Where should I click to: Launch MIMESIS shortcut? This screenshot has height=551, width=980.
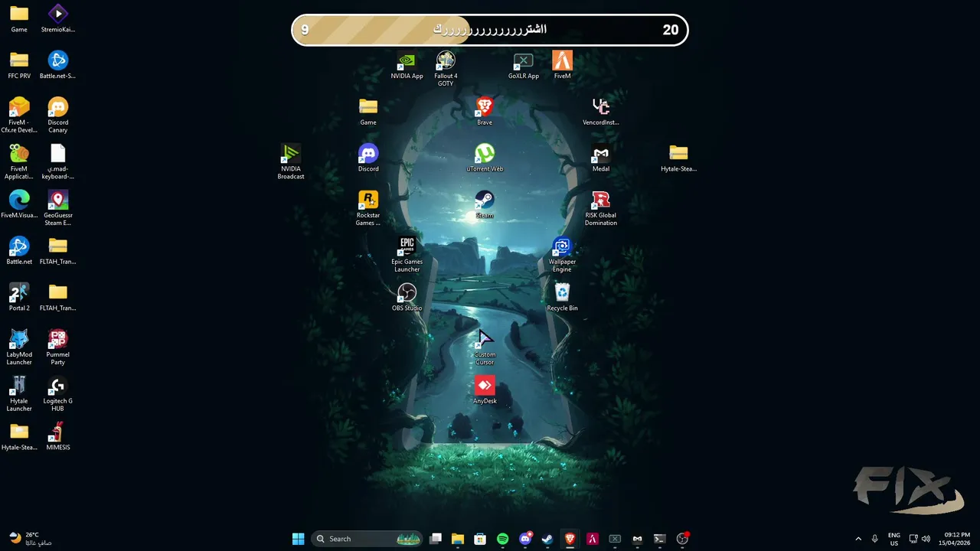[x=58, y=436]
